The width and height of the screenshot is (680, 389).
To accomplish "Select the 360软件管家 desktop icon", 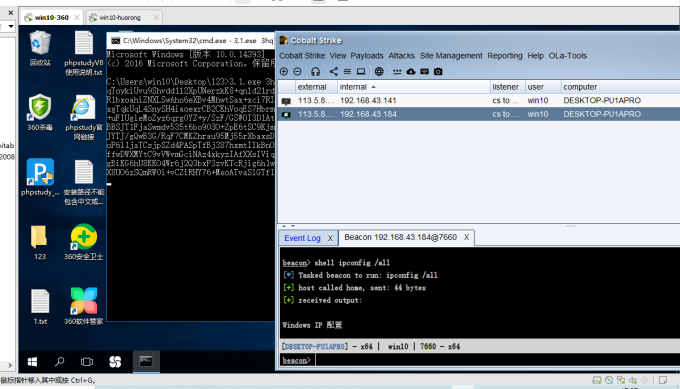I will click(84, 307).
